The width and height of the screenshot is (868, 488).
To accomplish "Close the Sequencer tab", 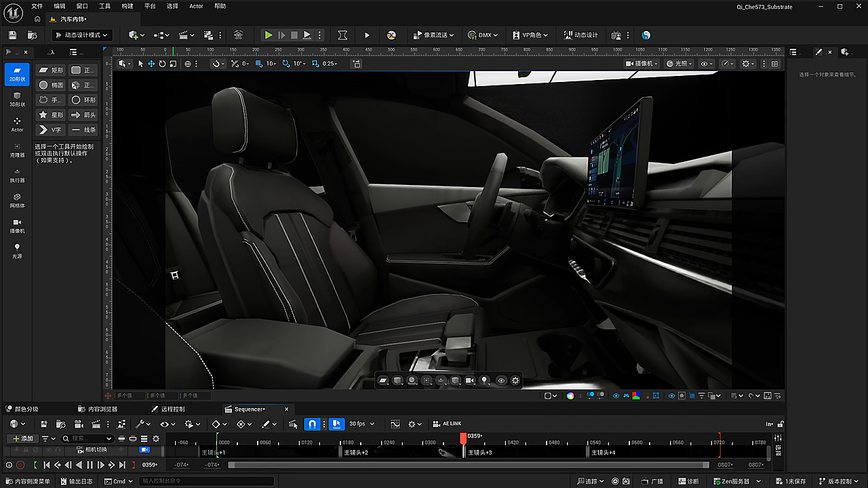I will pos(287,409).
